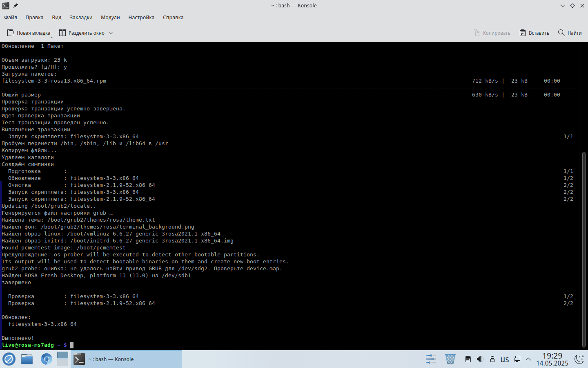Expand hidden system tray icons arrow
The height and width of the screenshot is (368, 588).
pos(528,359)
